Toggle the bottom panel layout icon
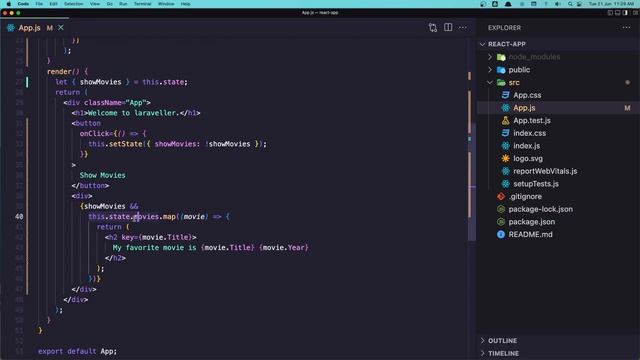 tap(618, 13)
